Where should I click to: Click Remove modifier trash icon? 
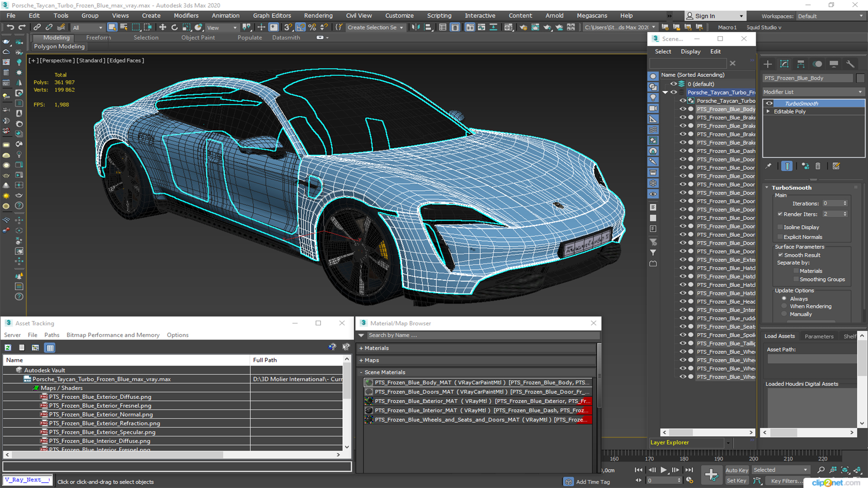(818, 166)
